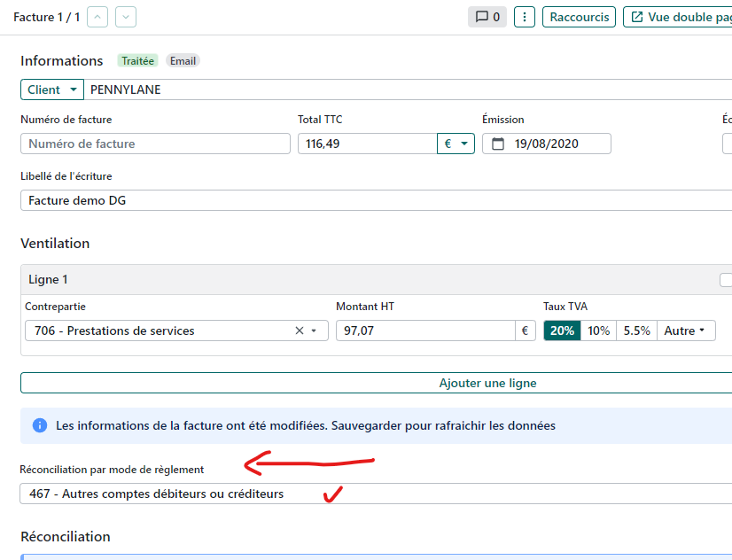Click the calendar icon in Émission field
The height and width of the screenshot is (560, 732).
pos(497,144)
